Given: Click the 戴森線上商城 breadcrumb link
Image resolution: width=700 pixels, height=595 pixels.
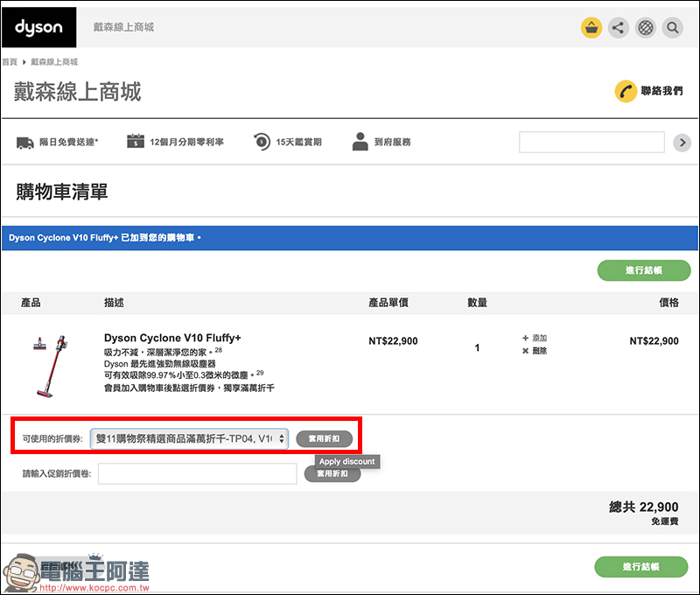Looking at the screenshot, I should click(54, 62).
